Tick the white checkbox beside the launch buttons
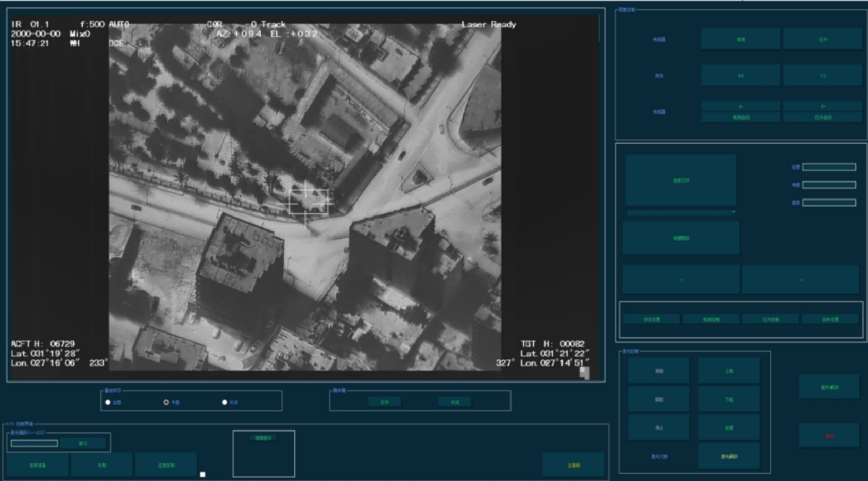This screenshot has height=481, width=868. tap(202, 474)
